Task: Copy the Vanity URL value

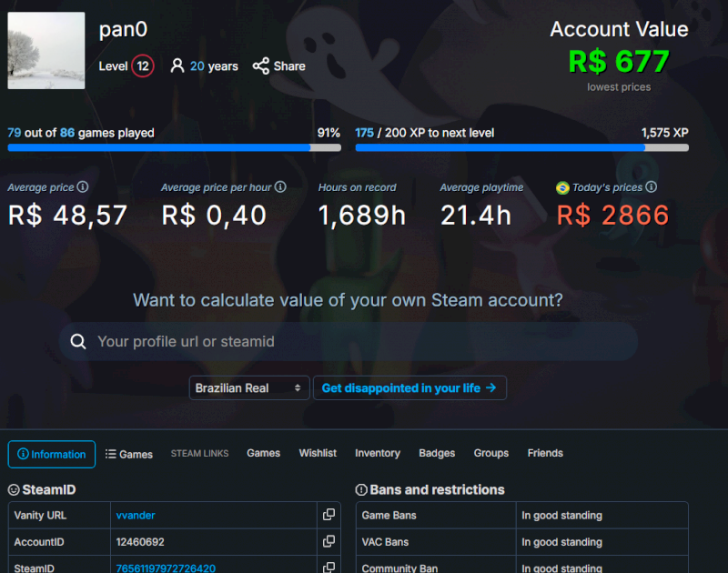Action: [329, 515]
